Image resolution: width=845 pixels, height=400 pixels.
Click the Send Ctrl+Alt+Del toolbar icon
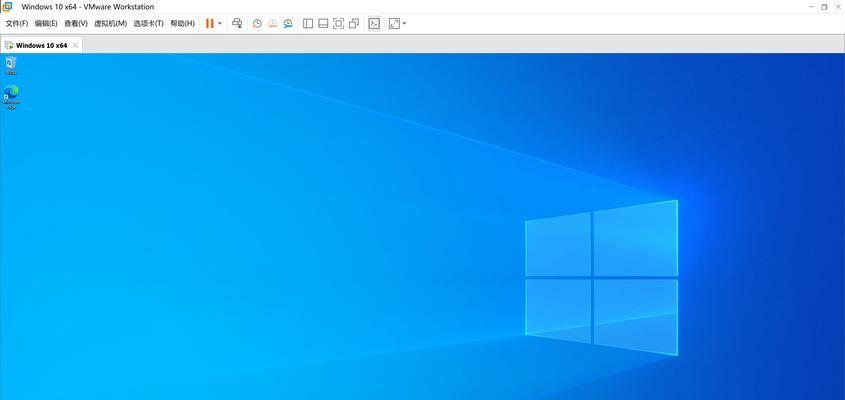(237, 23)
